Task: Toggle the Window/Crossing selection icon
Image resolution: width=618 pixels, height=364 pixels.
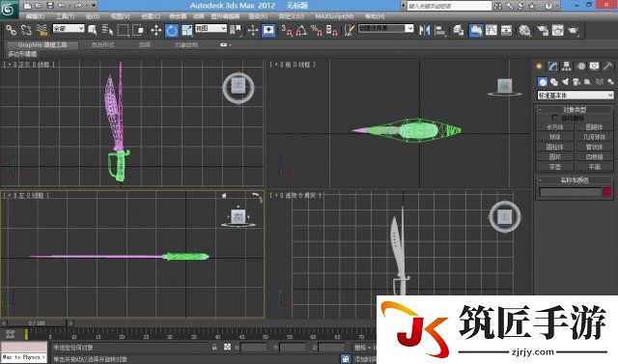Action: (x=138, y=30)
